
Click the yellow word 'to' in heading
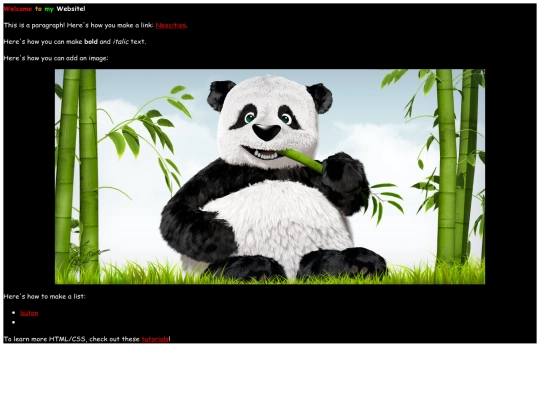[38, 9]
